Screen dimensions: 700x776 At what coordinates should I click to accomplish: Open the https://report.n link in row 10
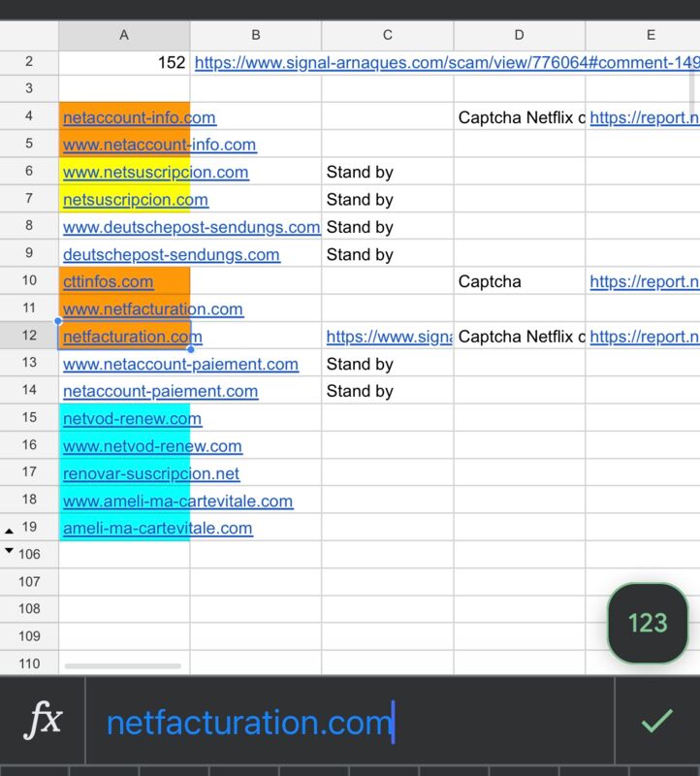(645, 282)
